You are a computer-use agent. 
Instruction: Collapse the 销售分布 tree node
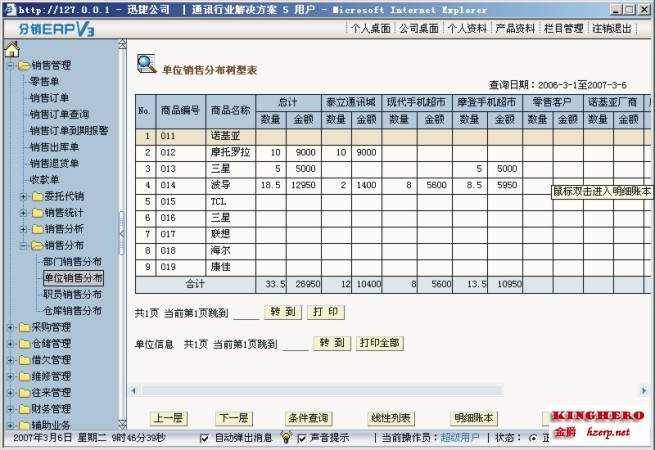[x=24, y=246]
